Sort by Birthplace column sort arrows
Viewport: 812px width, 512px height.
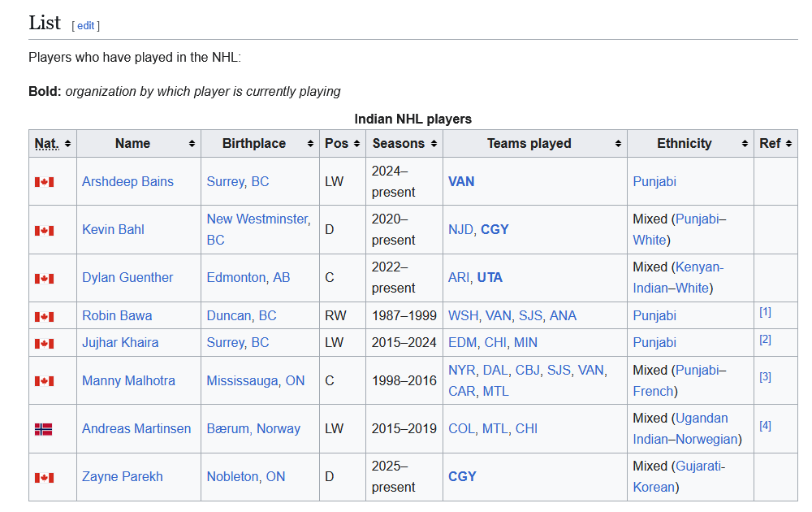[311, 144]
